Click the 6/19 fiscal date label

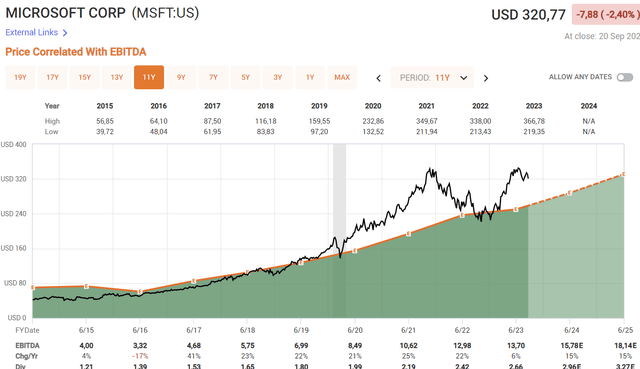tap(301, 330)
